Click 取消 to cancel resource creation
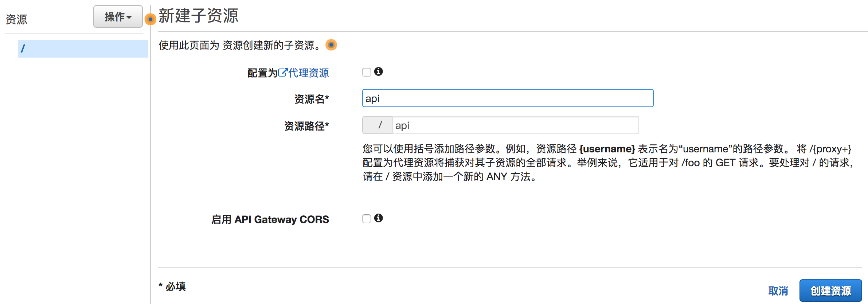 click(778, 291)
